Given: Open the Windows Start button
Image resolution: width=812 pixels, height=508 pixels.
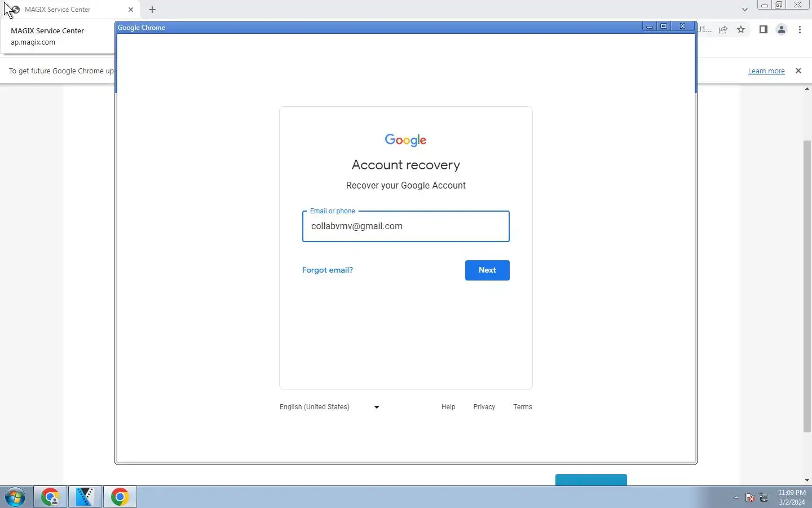Looking at the screenshot, I should [x=15, y=497].
